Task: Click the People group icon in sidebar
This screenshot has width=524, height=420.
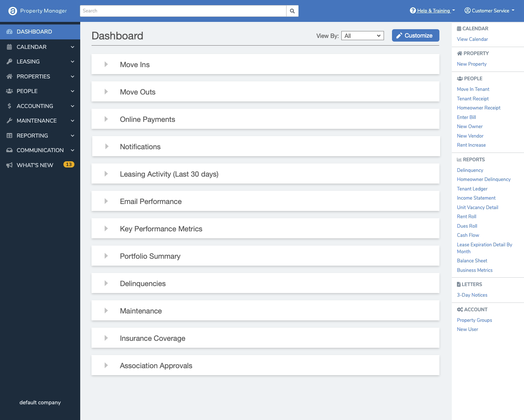Action: (x=9, y=91)
